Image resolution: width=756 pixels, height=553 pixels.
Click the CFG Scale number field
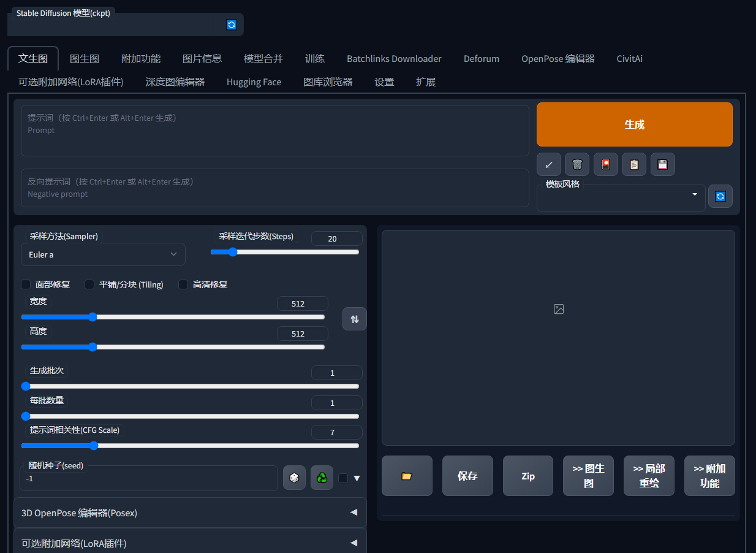[336, 432]
